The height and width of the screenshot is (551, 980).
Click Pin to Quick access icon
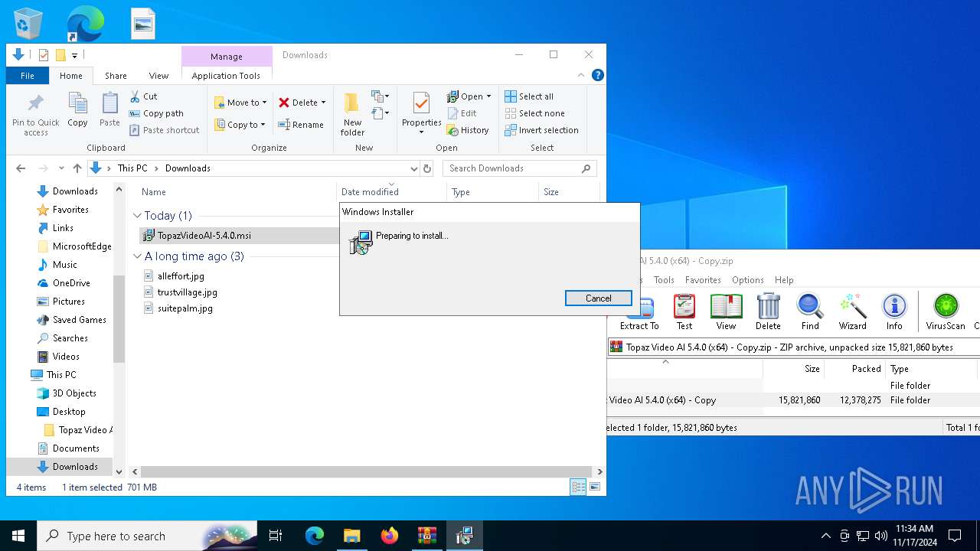(x=35, y=115)
